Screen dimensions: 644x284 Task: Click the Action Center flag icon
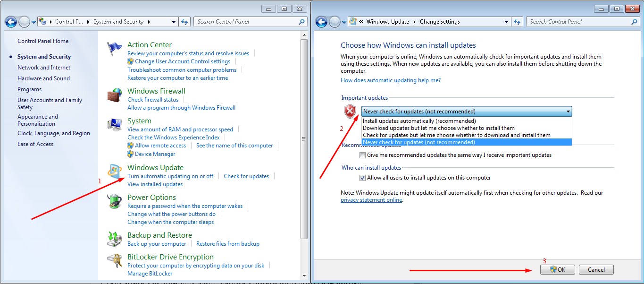[x=115, y=49]
